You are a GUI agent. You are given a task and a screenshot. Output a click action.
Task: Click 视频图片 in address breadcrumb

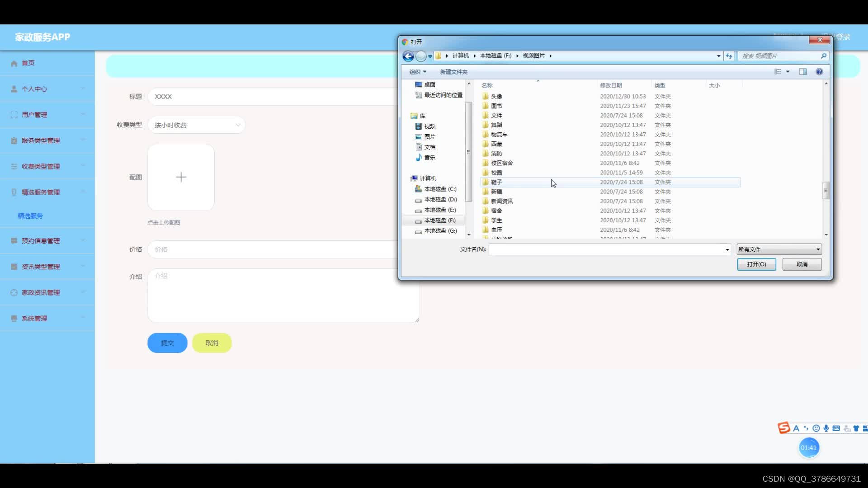click(x=533, y=56)
